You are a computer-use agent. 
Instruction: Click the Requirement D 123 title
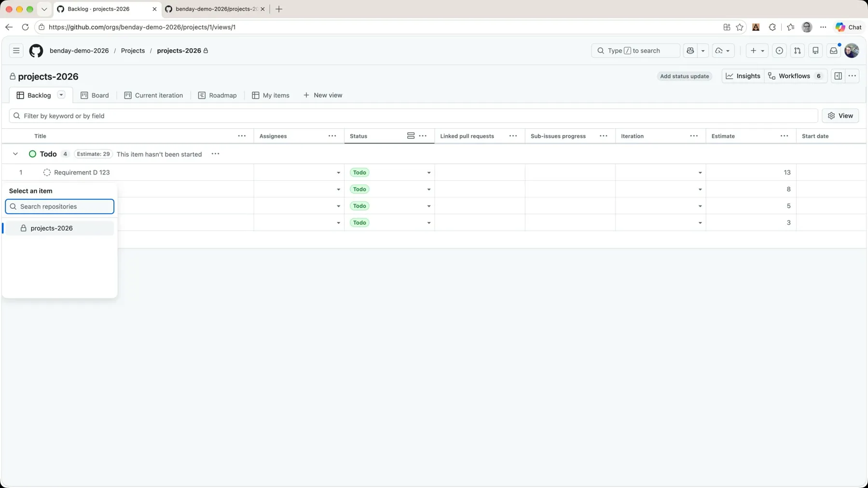coord(82,173)
